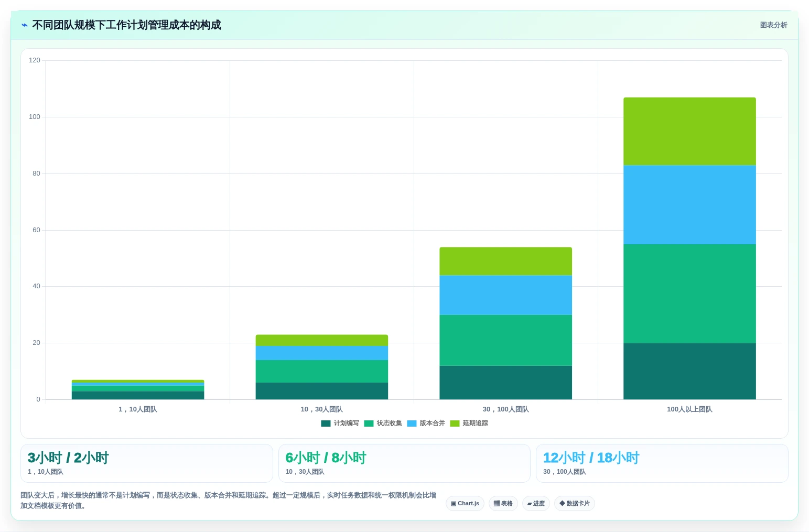
Task: Click the green 状态收集 segment of the 100人以上团队 bar
Action: click(689, 294)
